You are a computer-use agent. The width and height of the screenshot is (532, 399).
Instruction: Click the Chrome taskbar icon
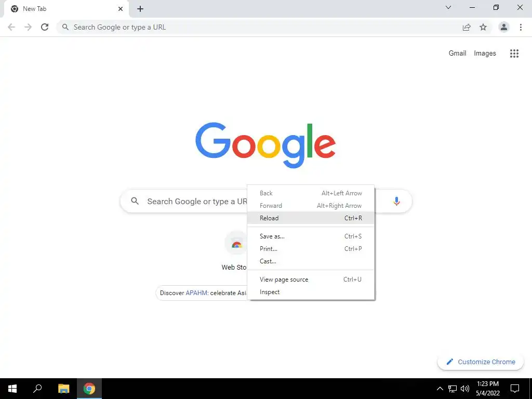point(89,389)
